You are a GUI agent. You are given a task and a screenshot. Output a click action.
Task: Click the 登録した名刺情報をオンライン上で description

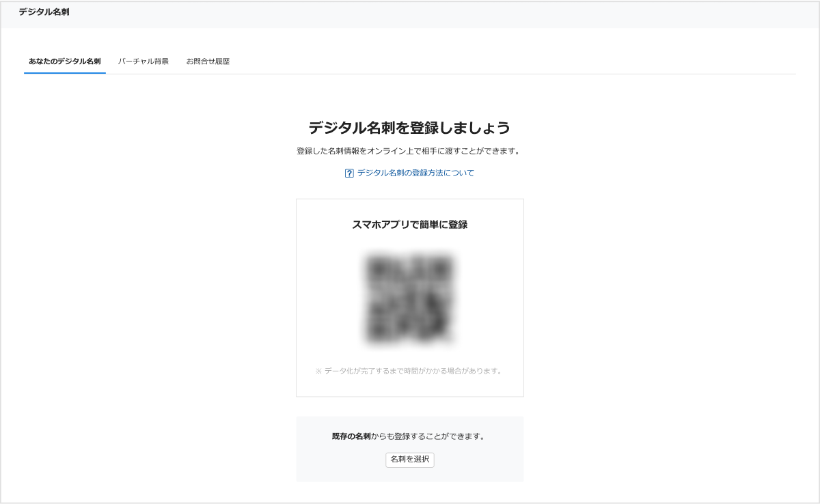pyautogui.click(x=410, y=151)
